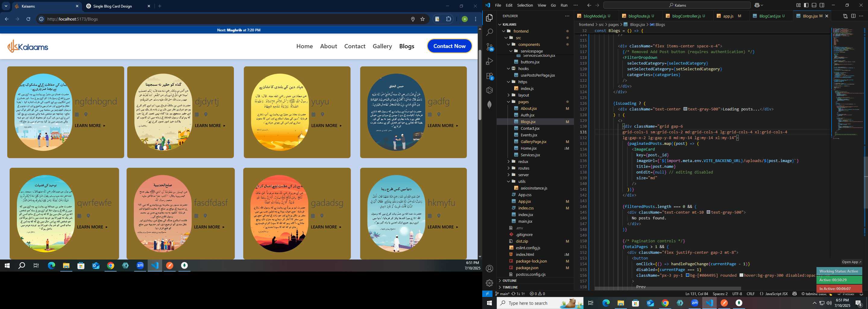Open the Gallery link in site navigation
This screenshot has width=868, height=309.
pyautogui.click(x=382, y=46)
